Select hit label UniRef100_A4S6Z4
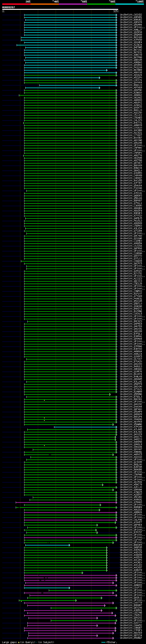The height and width of the screenshot is (644, 146). [x=131, y=75]
